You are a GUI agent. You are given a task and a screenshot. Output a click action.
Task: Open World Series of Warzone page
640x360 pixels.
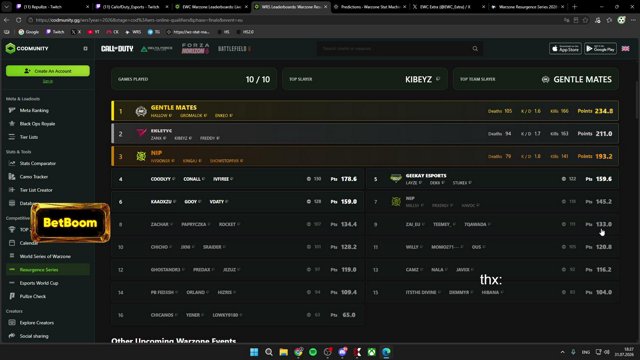click(x=45, y=256)
